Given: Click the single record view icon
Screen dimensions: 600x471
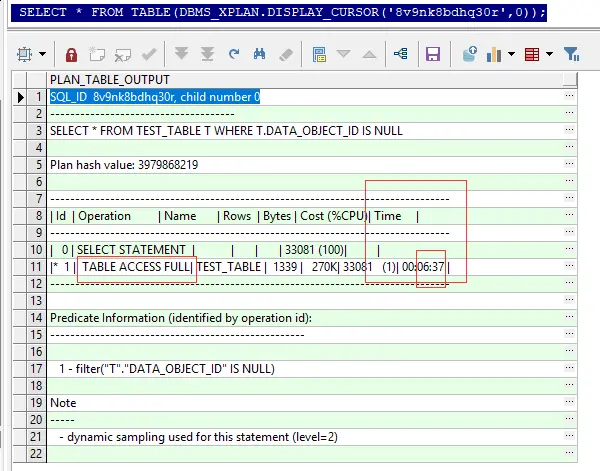Looking at the screenshot, I should coord(319,54).
